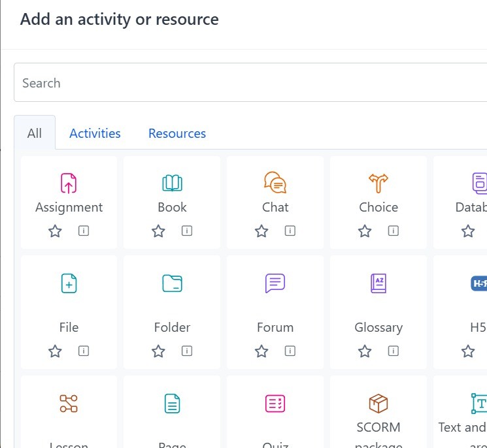
Task: Select the Folder resource icon
Action: click(x=172, y=283)
